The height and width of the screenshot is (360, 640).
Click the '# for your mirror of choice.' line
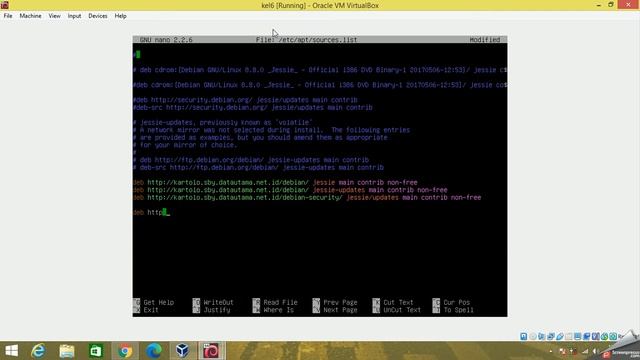pyautogui.click(x=185, y=145)
